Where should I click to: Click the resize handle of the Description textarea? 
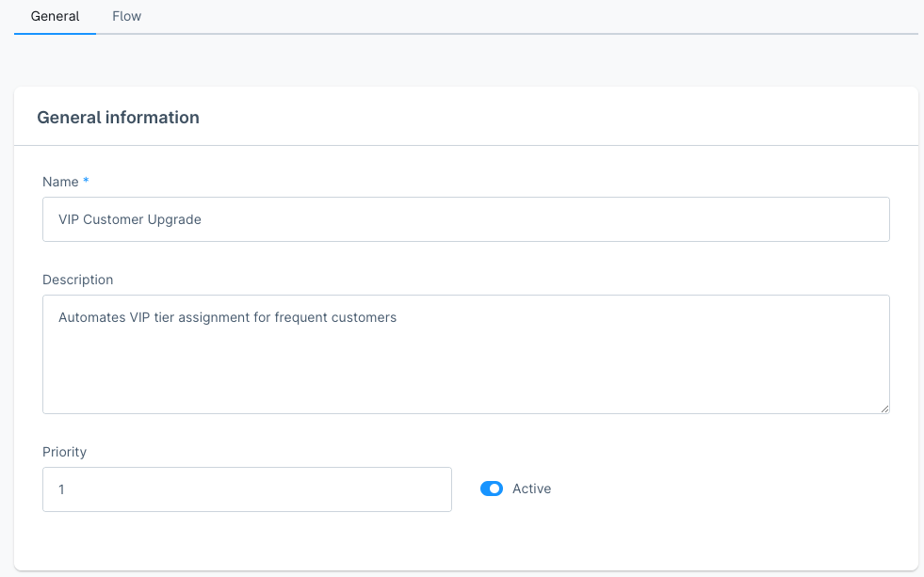(883, 407)
